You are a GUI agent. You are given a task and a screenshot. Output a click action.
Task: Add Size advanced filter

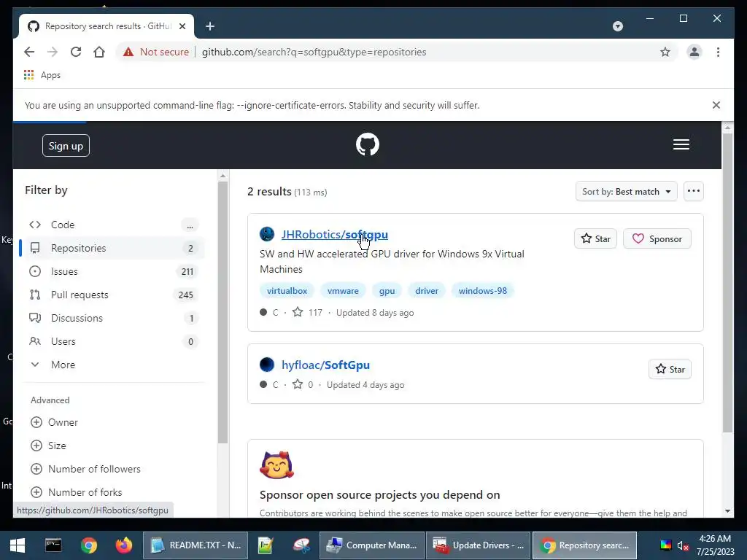(x=48, y=446)
